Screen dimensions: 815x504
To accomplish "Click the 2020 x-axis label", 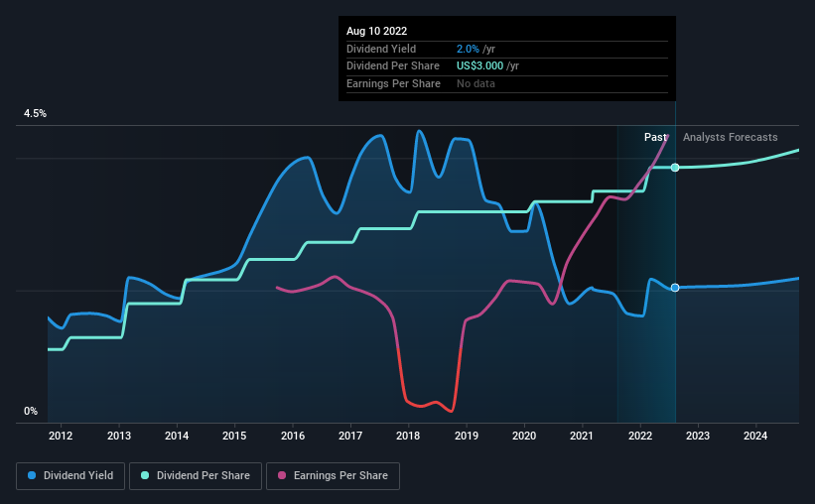I will coord(524,436).
